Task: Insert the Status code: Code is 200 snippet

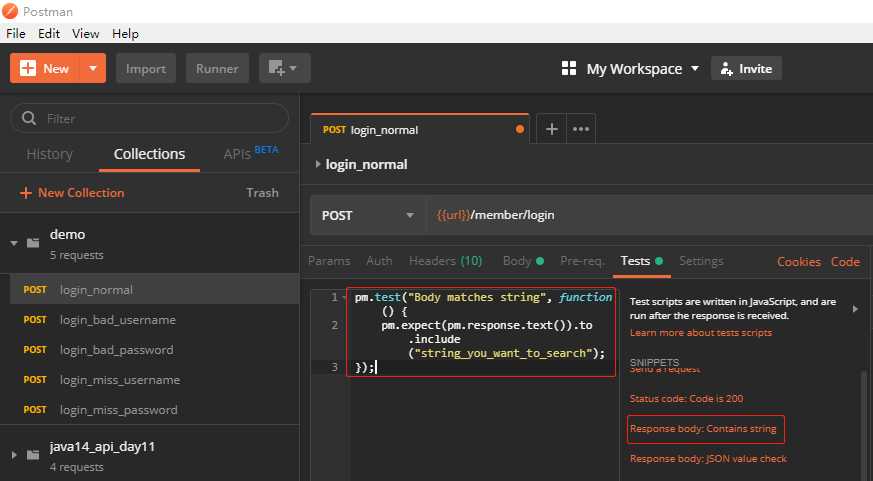Action: tap(686, 399)
